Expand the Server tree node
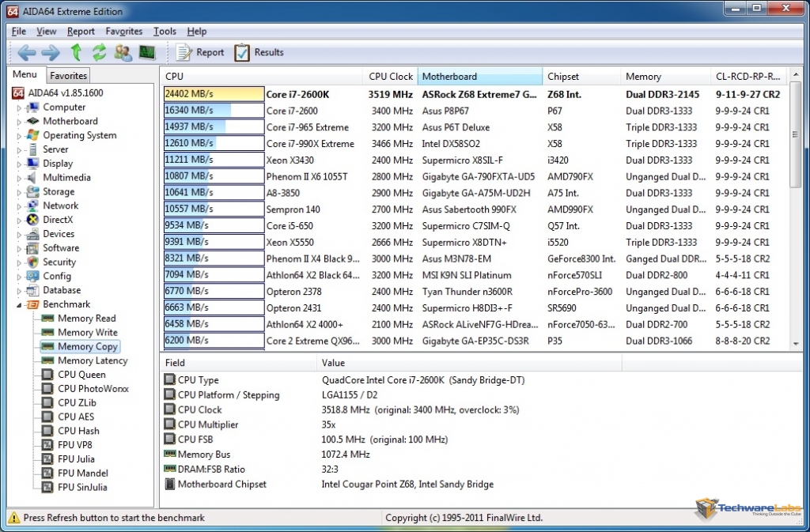This screenshot has width=810, height=532. coord(19,149)
